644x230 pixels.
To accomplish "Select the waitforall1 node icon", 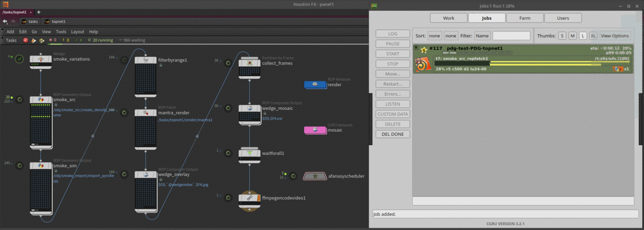I will (x=250, y=153).
